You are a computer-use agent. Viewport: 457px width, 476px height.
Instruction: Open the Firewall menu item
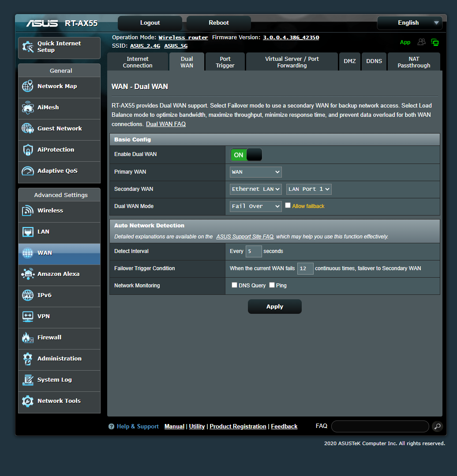[x=59, y=338]
